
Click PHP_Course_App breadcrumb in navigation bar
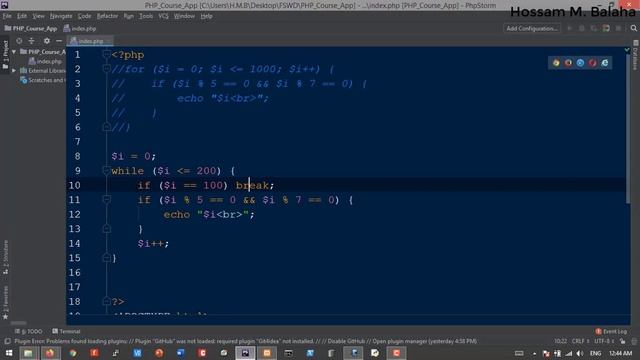pos(31,29)
